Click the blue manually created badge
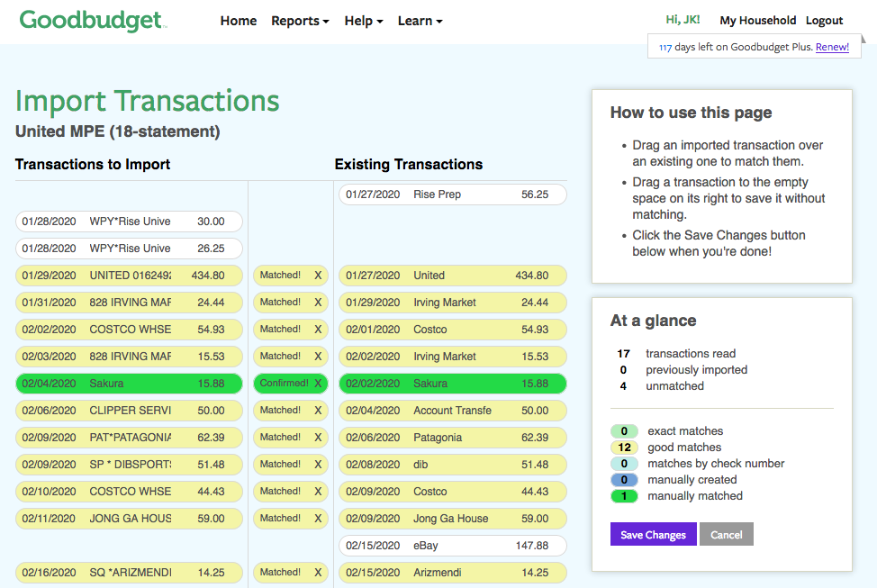 (x=624, y=480)
